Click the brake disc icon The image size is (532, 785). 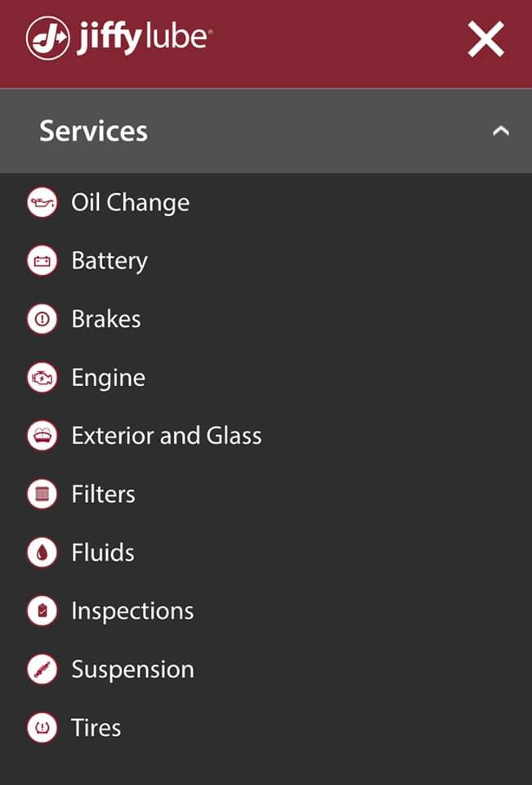click(x=42, y=320)
